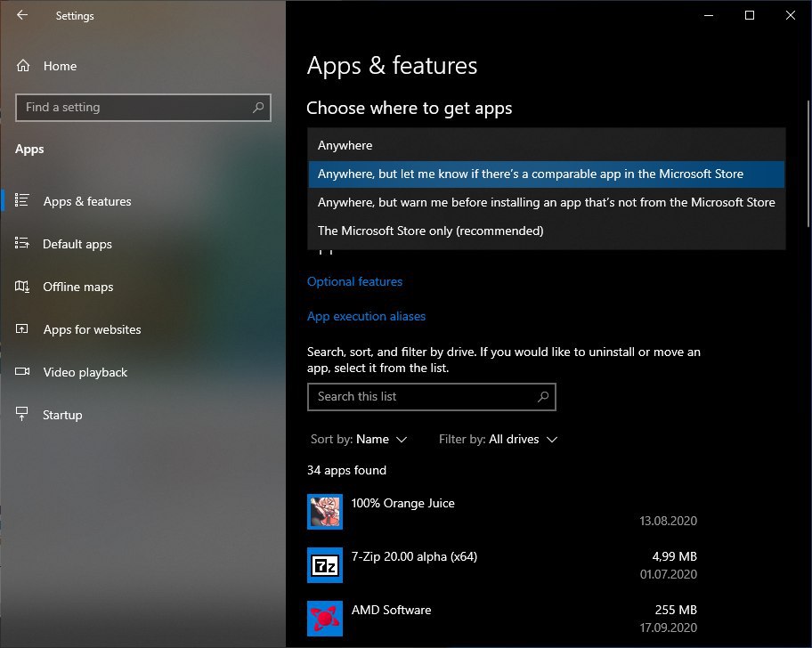This screenshot has width=812, height=648.
Task: Open the App execution aliases link
Action: pyautogui.click(x=366, y=316)
